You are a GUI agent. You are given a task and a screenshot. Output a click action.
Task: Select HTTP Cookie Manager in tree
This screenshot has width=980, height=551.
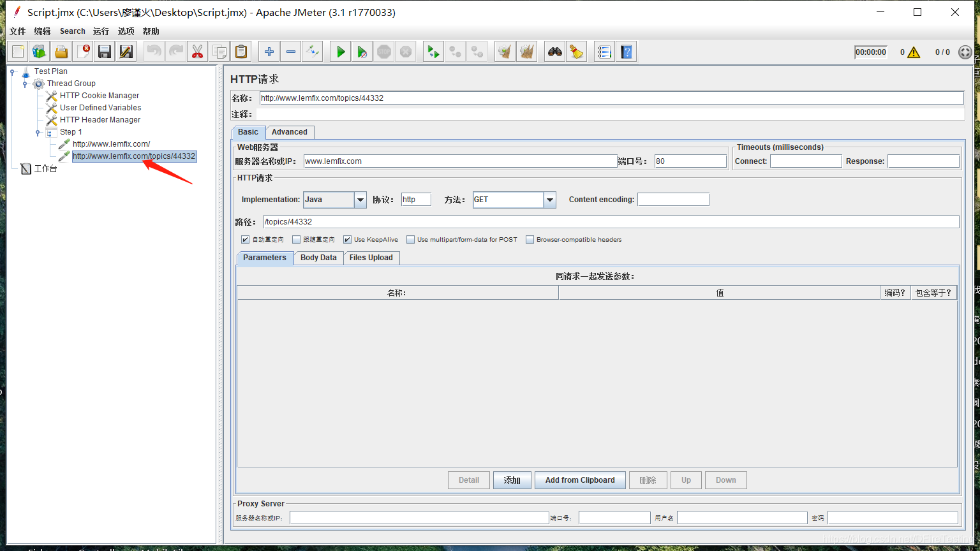[100, 96]
